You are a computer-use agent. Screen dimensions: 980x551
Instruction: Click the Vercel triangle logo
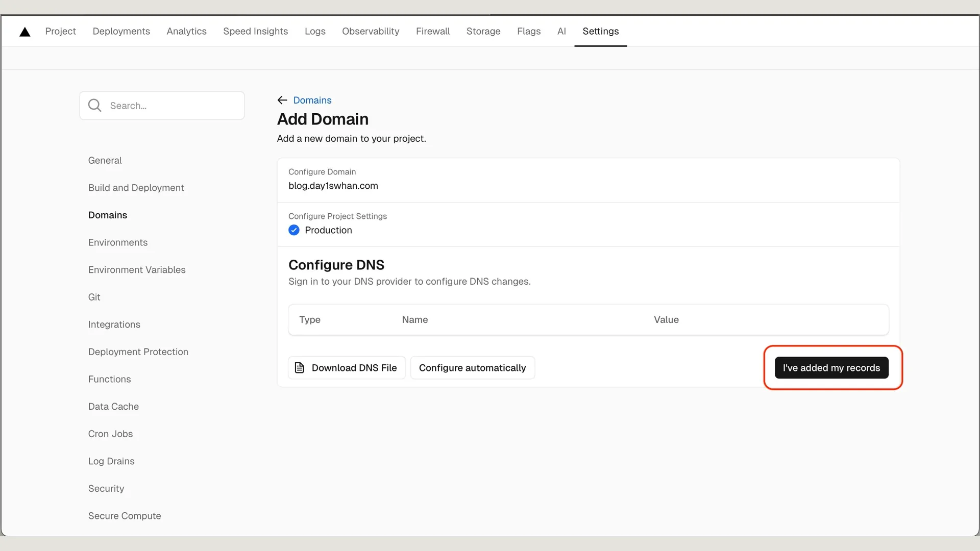click(x=24, y=32)
